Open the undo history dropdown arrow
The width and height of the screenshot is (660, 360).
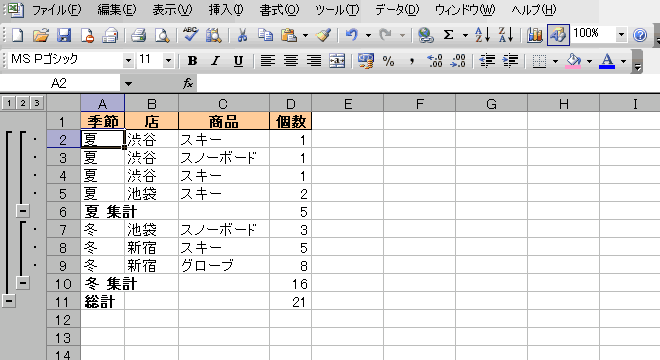[x=368, y=35]
